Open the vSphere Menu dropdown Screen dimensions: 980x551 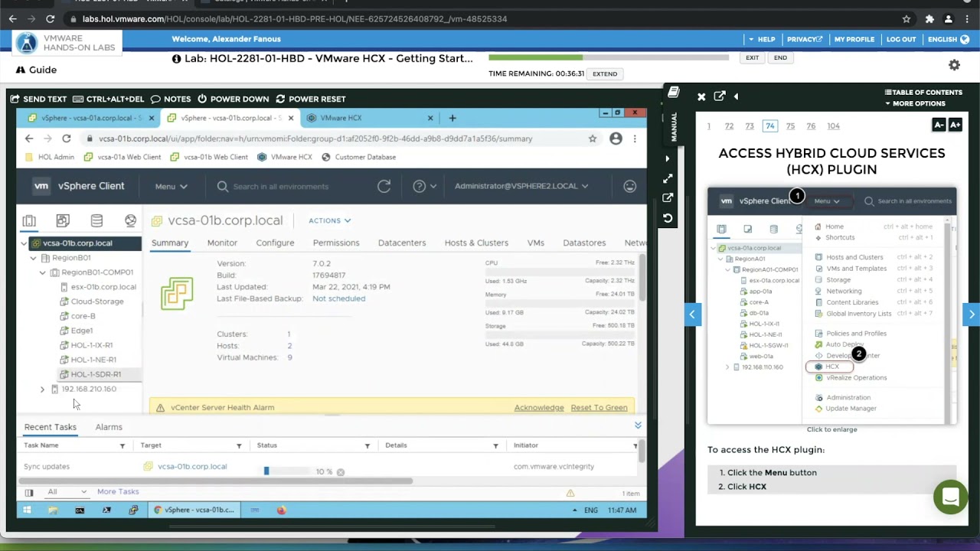click(171, 186)
